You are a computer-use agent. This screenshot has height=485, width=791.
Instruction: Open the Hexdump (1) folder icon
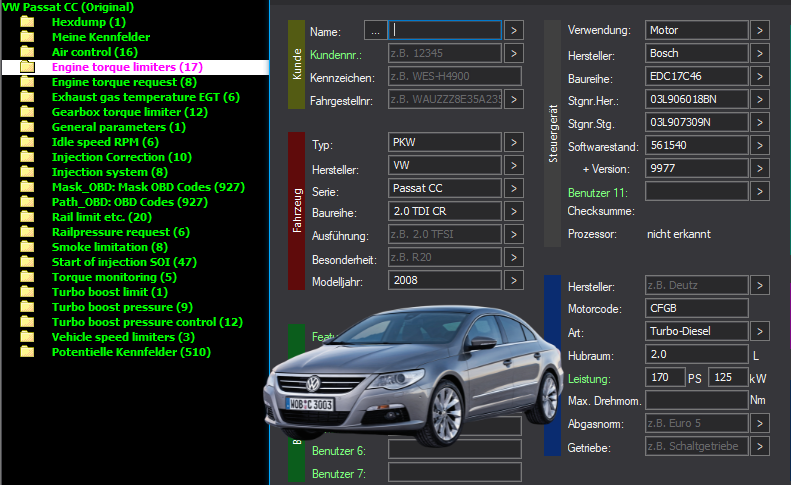click(27, 22)
